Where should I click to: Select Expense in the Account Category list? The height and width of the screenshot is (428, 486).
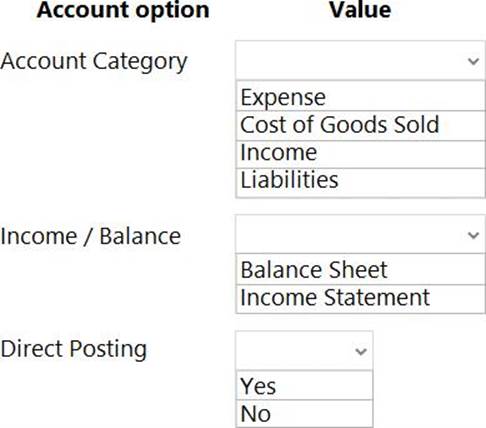(360, 96)
